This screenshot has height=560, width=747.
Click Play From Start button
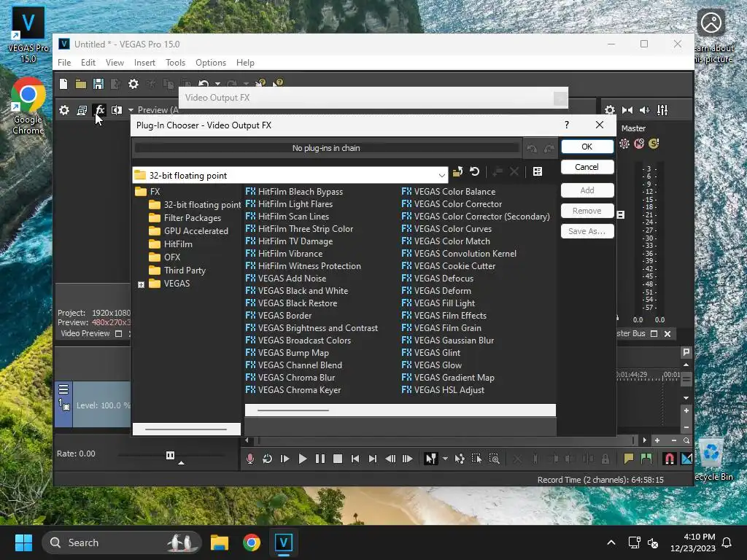pyautogui.click(x=285, y=459)
